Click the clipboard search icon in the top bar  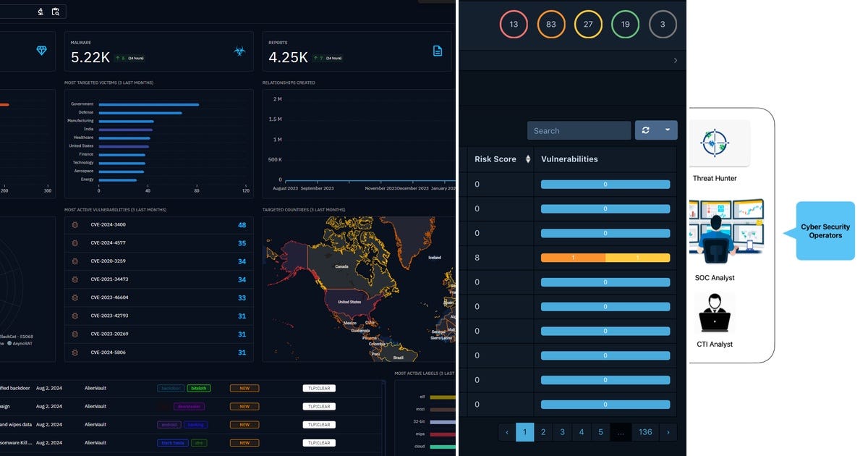pos(55,12)
